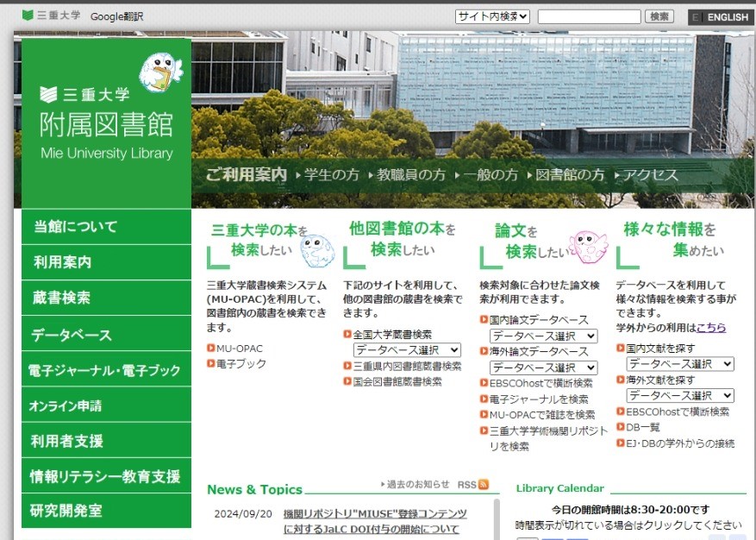Open 利用案内 in the side menu
Image resolution: width=756 pixels, height=540 pixels.
coord(107,262)
